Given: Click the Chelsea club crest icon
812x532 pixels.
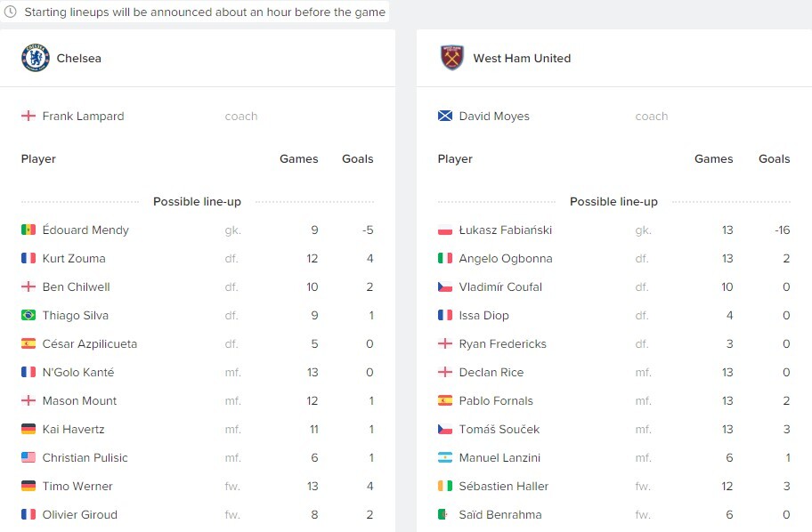Looking at the screenshot, I should 36,58.
